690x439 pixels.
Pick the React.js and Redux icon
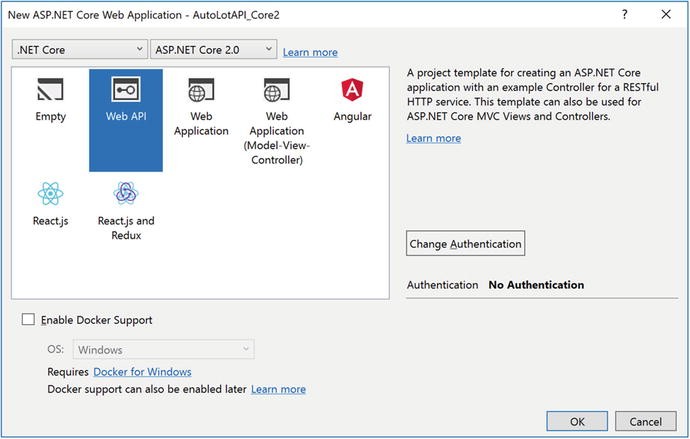click(126, 193)
